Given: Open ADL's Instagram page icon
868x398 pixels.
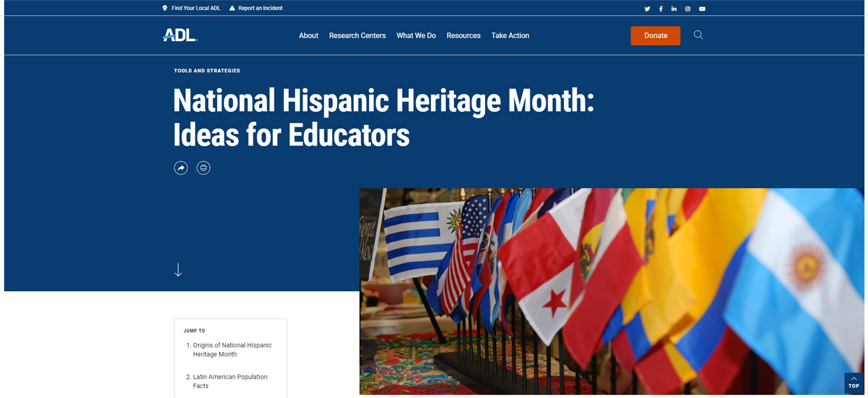Looking at the screenshot, I should tap(688, 9).
